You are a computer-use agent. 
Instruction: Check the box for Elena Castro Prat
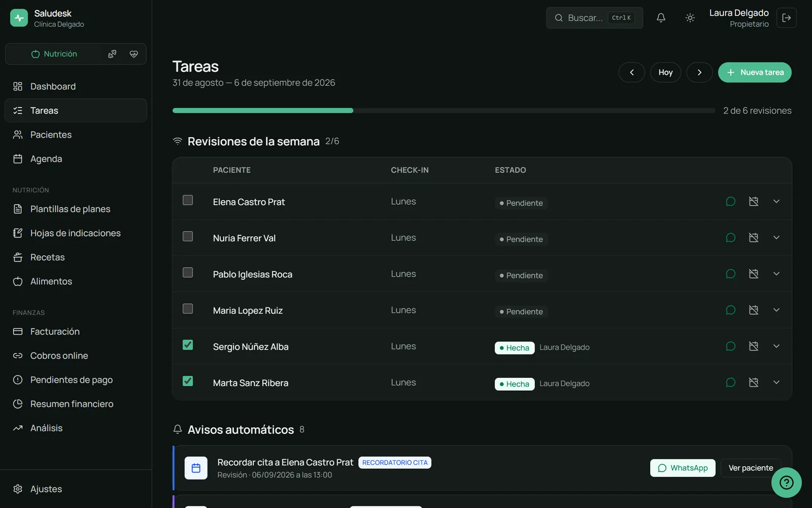[188, 200]
